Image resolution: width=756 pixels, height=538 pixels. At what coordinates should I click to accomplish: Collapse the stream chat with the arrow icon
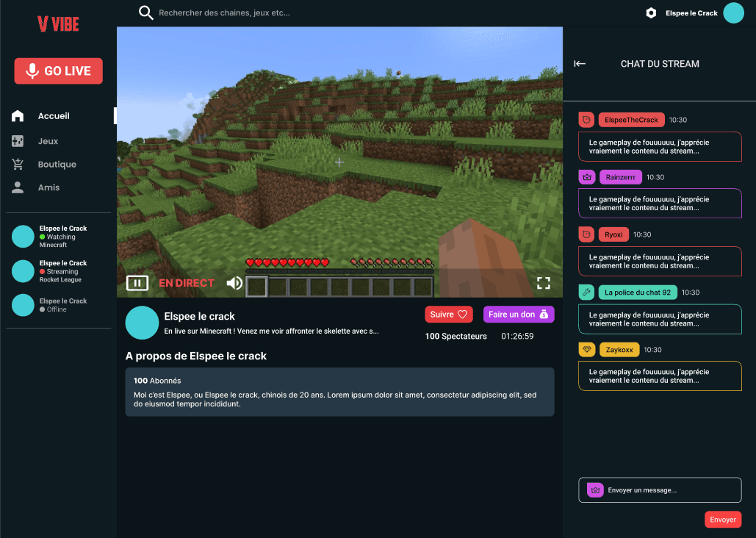pos(580,64)
